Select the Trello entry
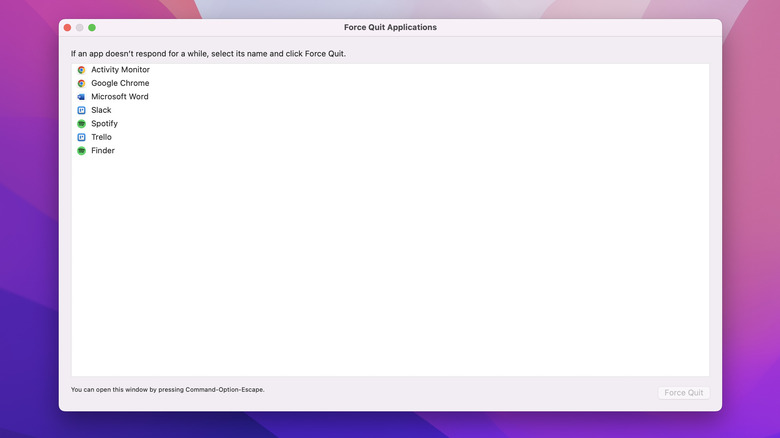 [101, 137]
